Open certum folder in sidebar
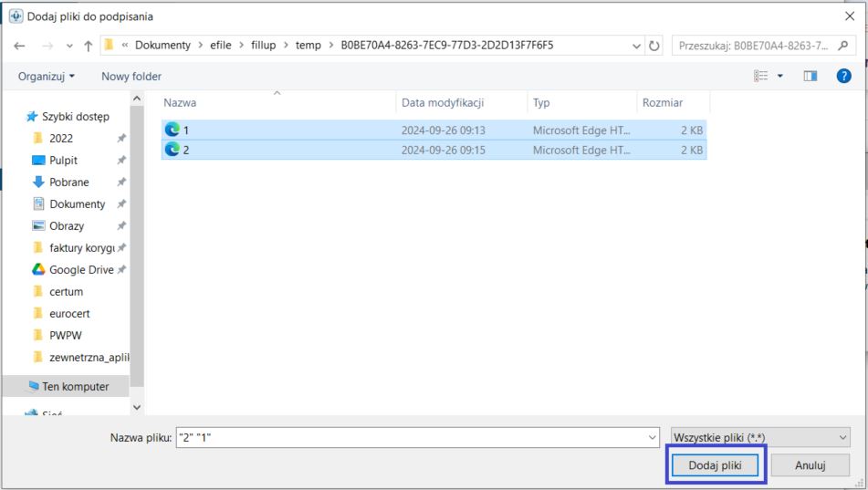This screenshot has width=868, height=490. pos(66,292)
